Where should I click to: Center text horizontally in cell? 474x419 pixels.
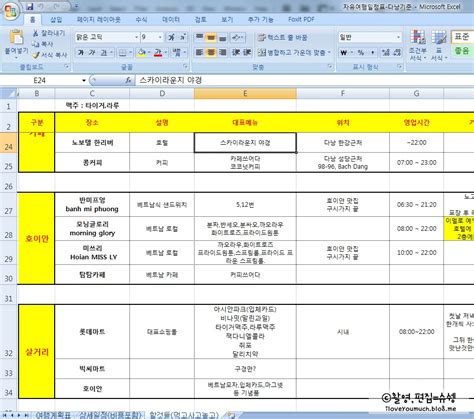(211, 52)
